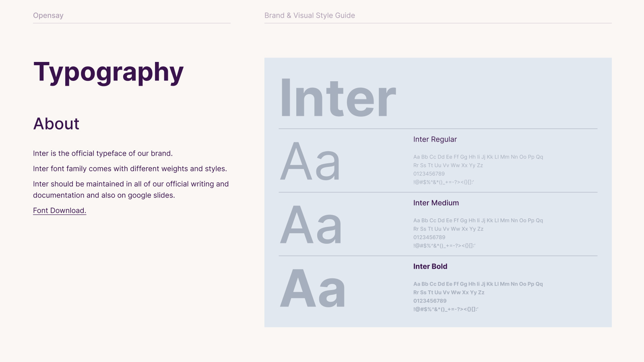Select the Inter Regular label
The image size is (644, 362).
[x=435, y=139]
